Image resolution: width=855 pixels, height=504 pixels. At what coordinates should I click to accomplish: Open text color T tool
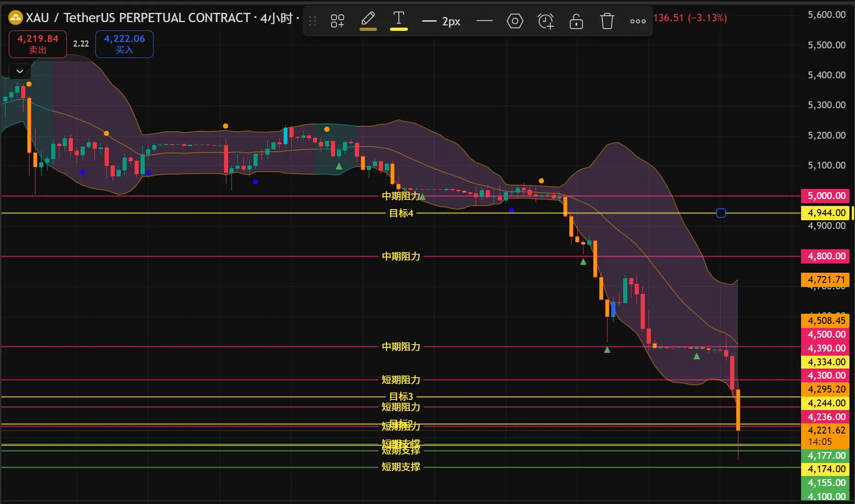pyautogui.click(x=399, y=21)
